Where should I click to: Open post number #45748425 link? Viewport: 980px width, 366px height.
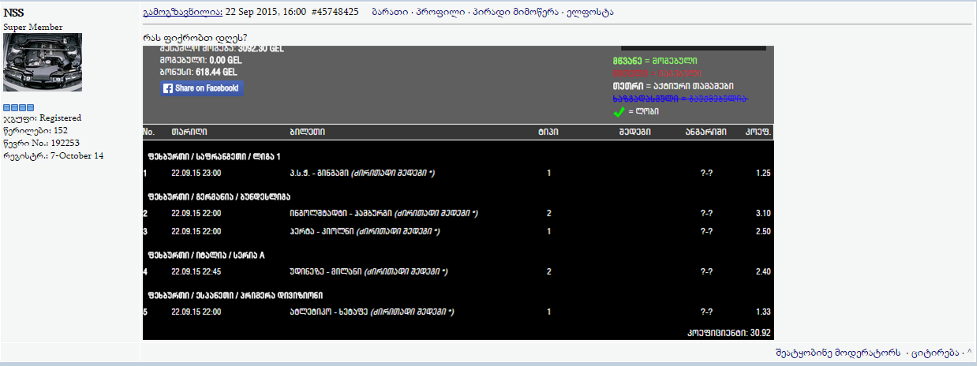point(335,13)
